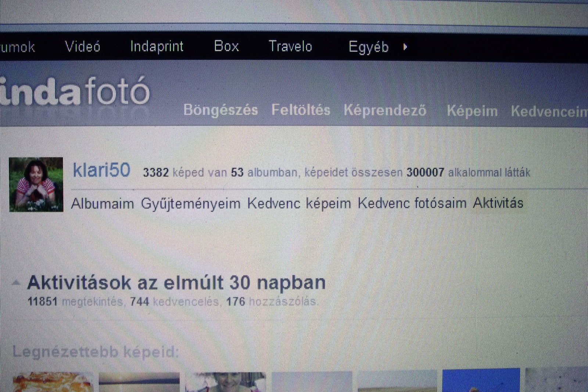
Task: Click the 744 kedvencelés stat
Action: pyautogui.click(x=175, y=302)
